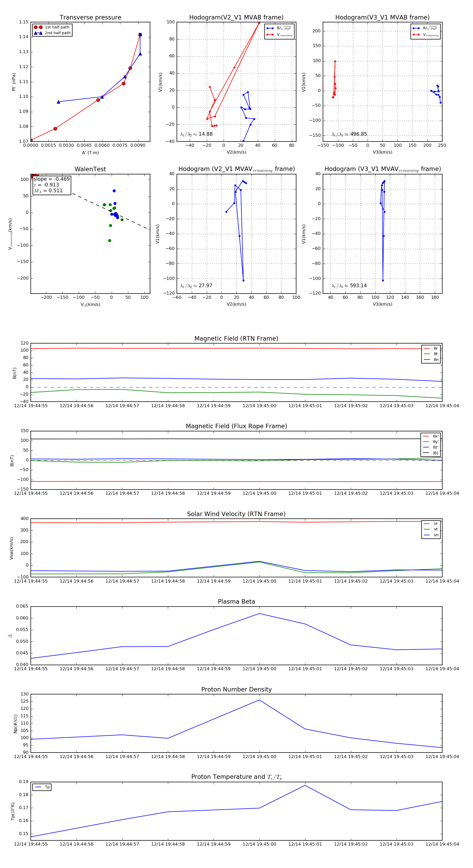Click the 'V_A(km/s)' axis label of WalenTest

coord(90,305)
